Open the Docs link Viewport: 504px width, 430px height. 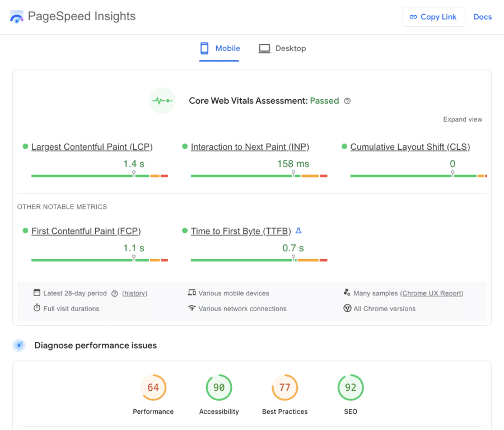coord(483,17)
